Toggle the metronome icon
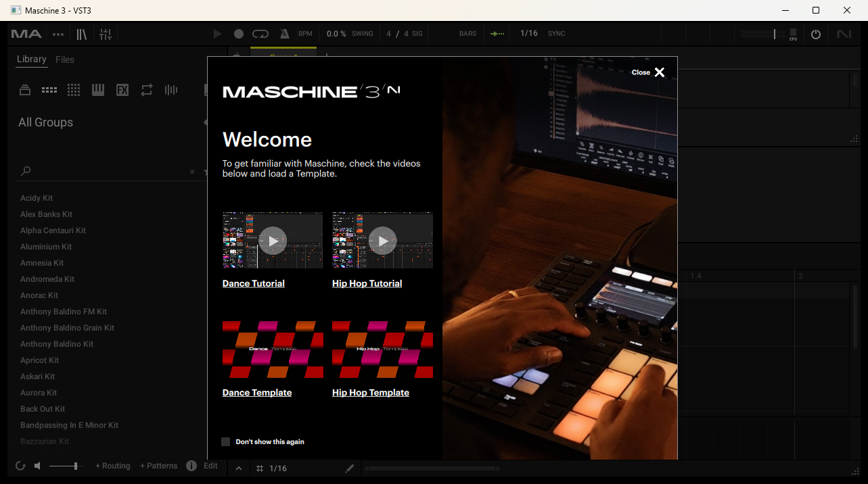The image size is (868, 484). point(284,34)
